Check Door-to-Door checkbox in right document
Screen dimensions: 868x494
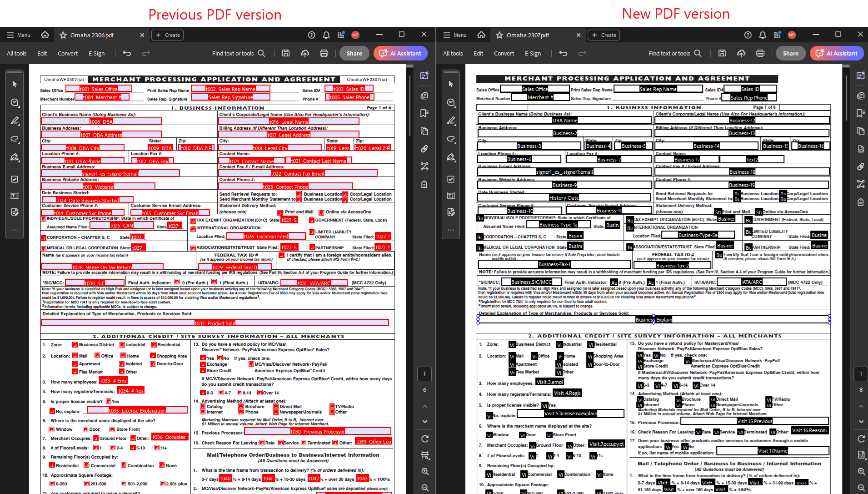[x=590, y=364]
